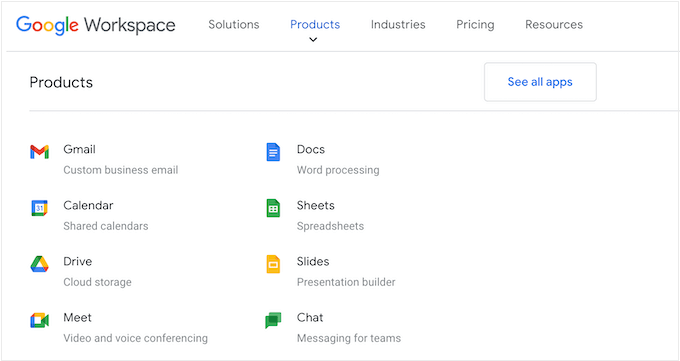The height and width of the screenshot is (361, 680).
Task: Click the Google Calendar icon
Action: pos(39,208)
